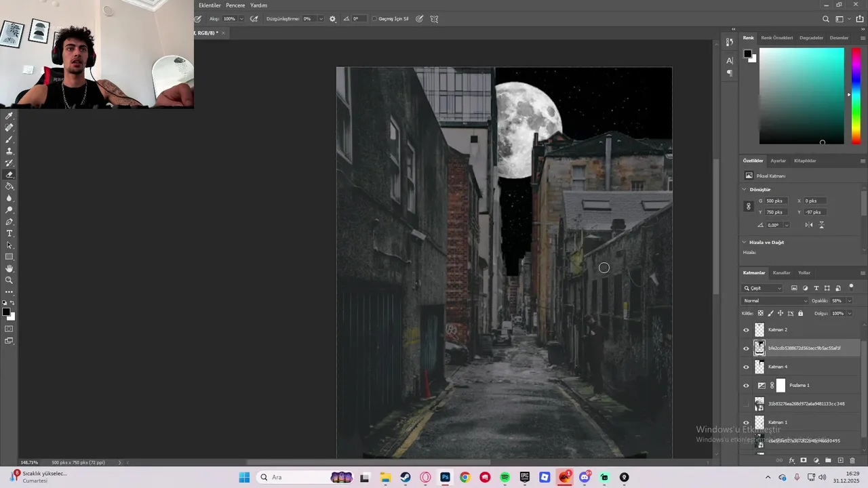Viewport: 868px width, 488px height.
Task: Switch to the Kanallar tab
Action: tap(781, 272)
